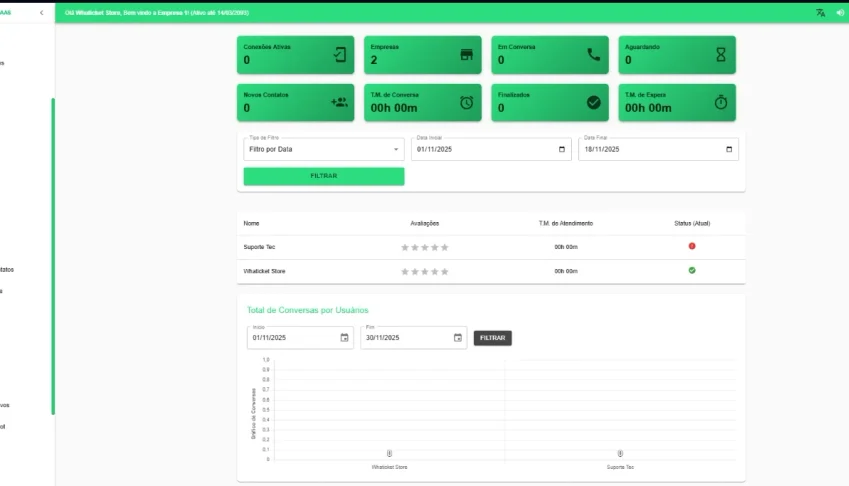Click the Data Inicial field 01/11/2025
The width and height of the screenshot is (849, 486).
coord(491,149)
